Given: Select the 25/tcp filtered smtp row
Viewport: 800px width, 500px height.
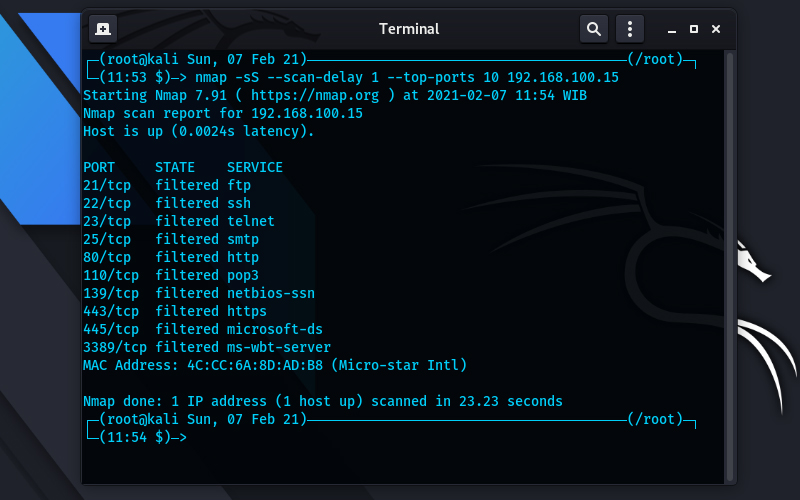Looking at the screenshot, I should [x=171, y=239].
